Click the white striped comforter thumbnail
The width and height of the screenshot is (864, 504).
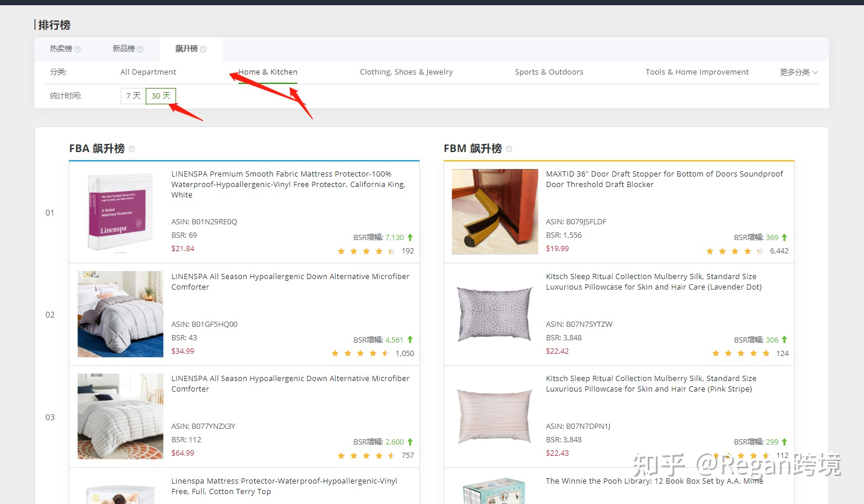pos(120,417)
